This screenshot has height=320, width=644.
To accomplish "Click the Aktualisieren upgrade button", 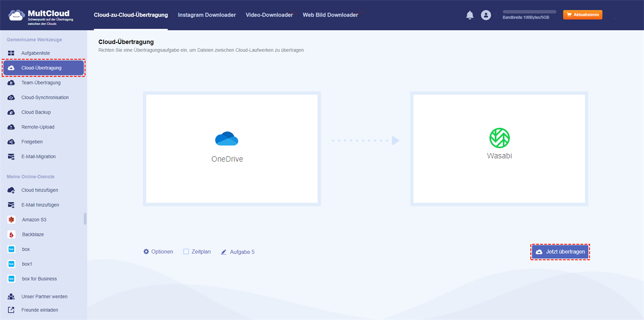I will click(x=583, y=15).
